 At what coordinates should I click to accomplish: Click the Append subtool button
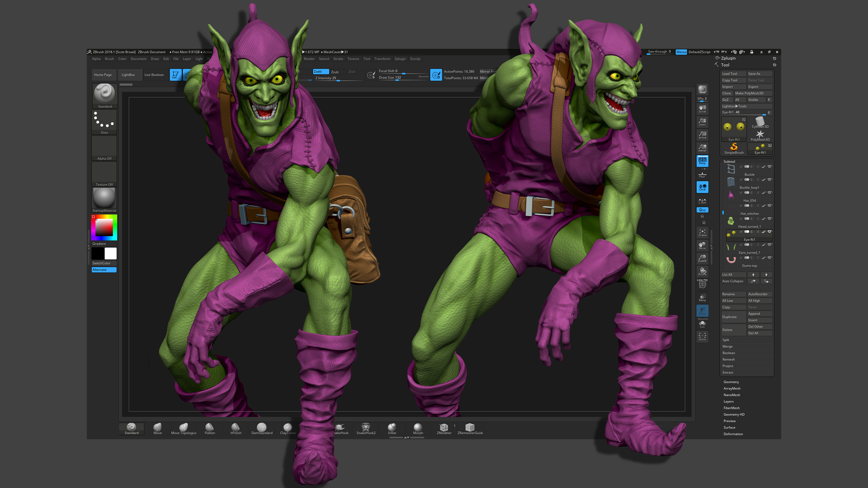(x=760, y=314)
